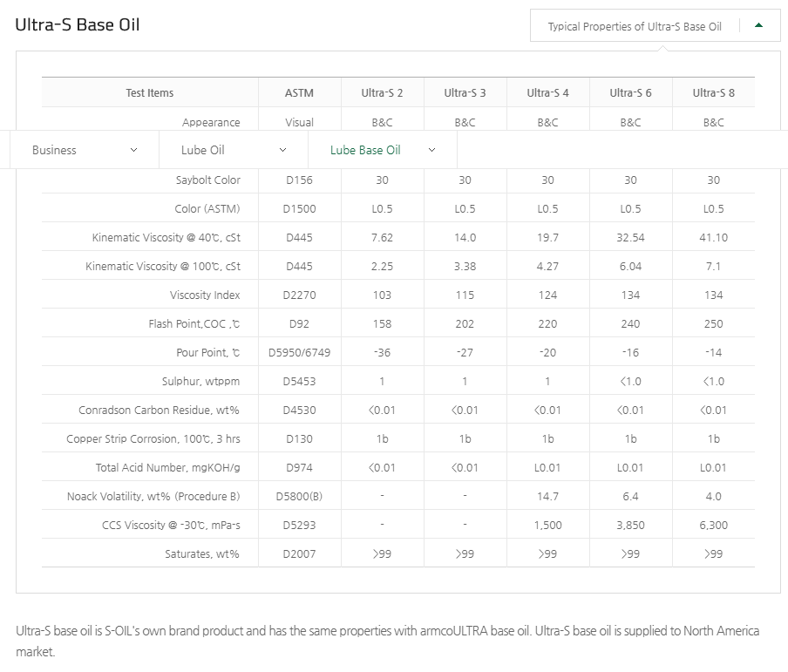This screenshot has height=672, width=788.
Task: Click ASTM method D2270
Action: pos(299,295)
